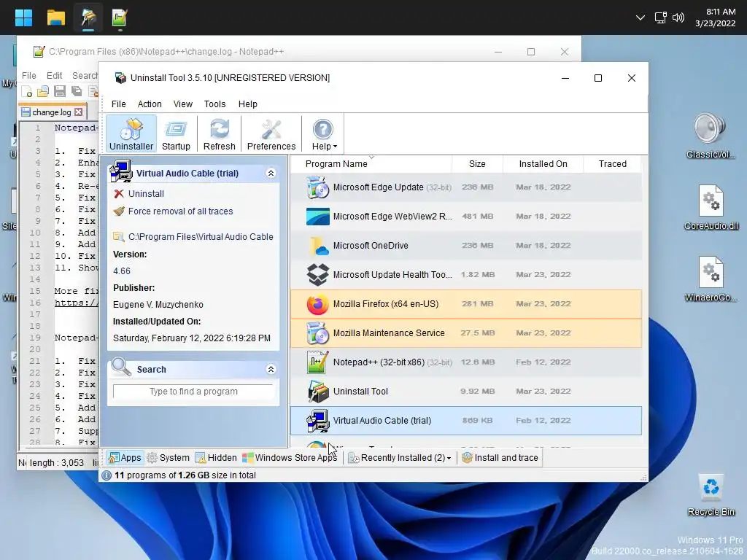747x560 pixels.
Task: Click the Microsoft OneDrive program name
Action: pyautogui.click(x=371, y=246)
